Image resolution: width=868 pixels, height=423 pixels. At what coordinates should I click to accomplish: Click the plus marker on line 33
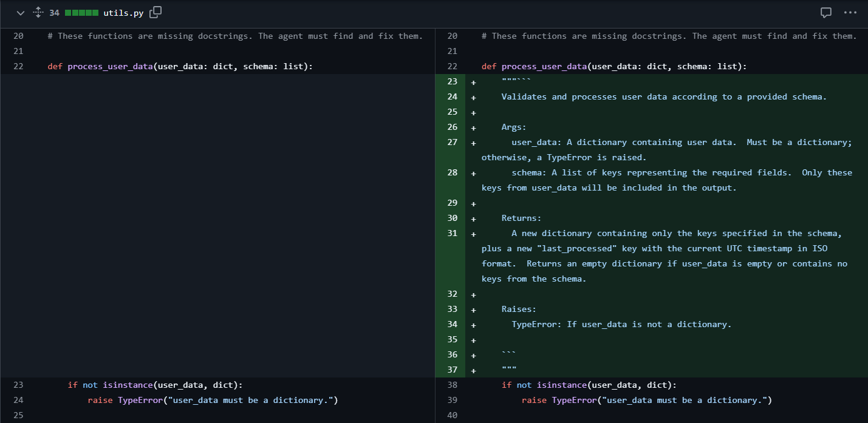click(474, 310)
